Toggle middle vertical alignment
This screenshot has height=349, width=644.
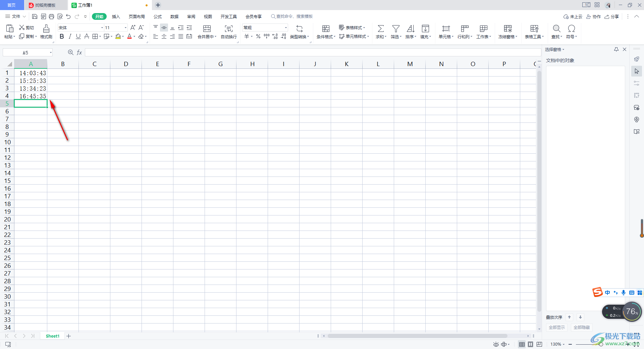coord(164,28)
